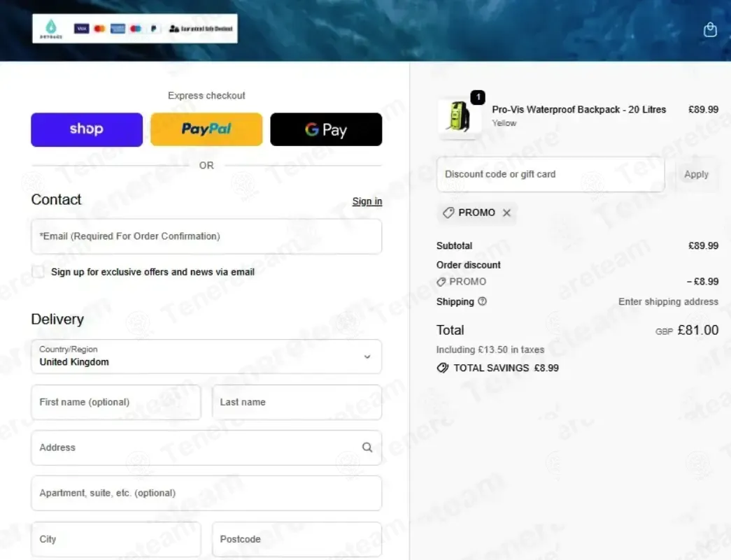Click the Yellow variant label
The width and height of the screenshot is (731, 560).
504,123
